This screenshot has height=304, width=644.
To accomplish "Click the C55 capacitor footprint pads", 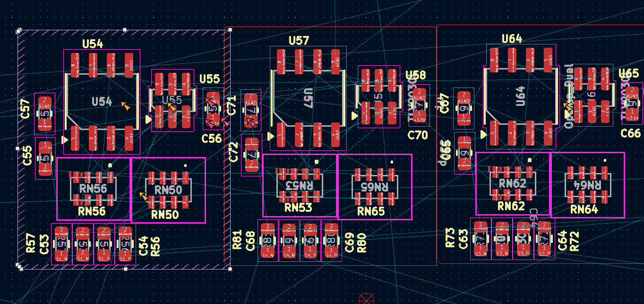I will [45, 158].
